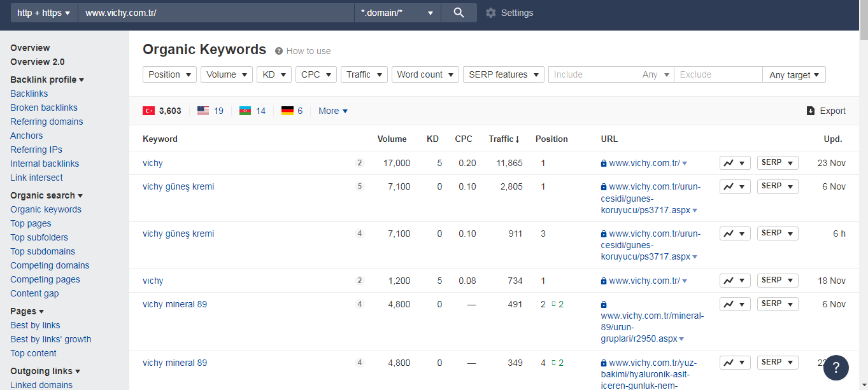Open chart for vıchy 734 traffic row
This screenshot has height=390, width=868.
coord(735,281)
